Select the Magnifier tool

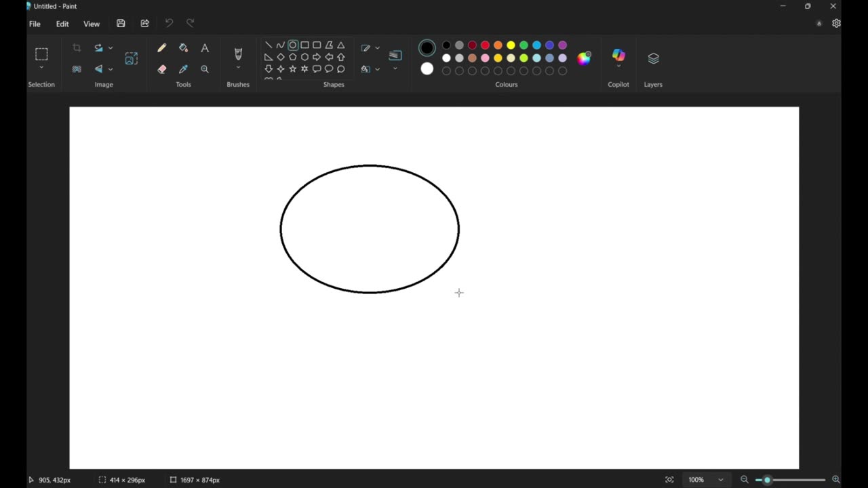205,69
